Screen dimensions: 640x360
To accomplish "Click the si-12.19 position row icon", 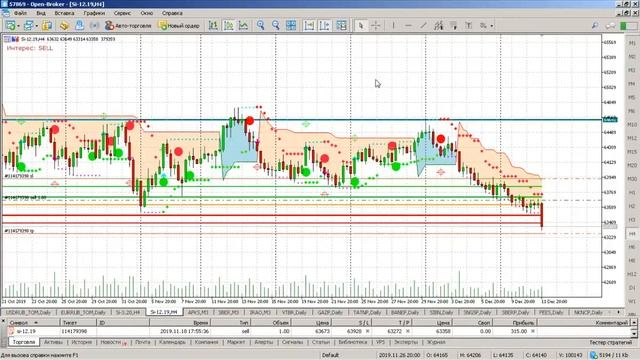I will tap(11, 331).
